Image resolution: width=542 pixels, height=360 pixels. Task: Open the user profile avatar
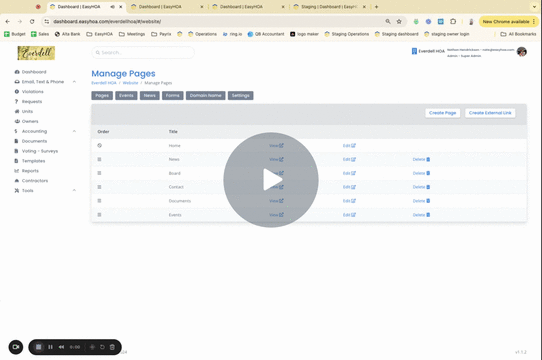pos(522,52)
